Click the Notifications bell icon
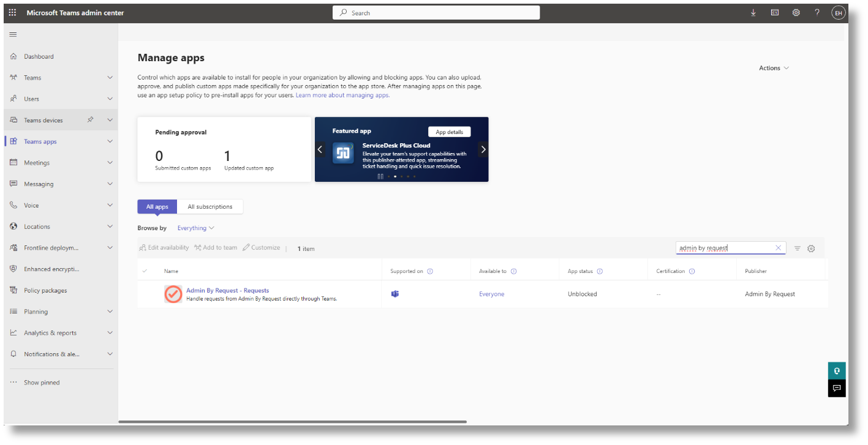The height and width of the screenshot is (445, 868). point(13,354)
